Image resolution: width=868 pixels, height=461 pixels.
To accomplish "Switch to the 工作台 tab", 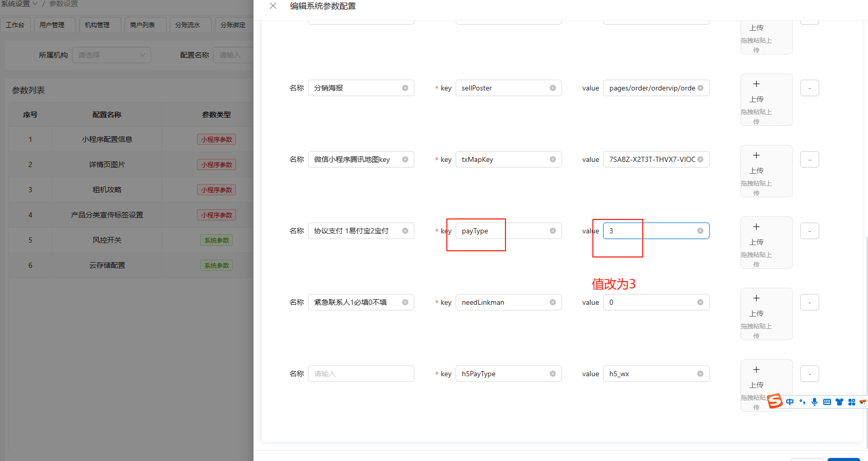I will tap(15, 25).
